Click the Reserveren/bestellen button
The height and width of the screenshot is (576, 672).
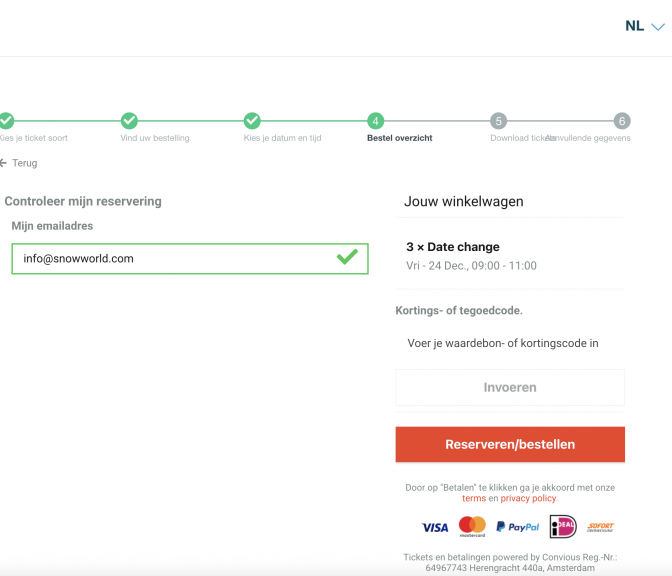click(x=510, y=444)
